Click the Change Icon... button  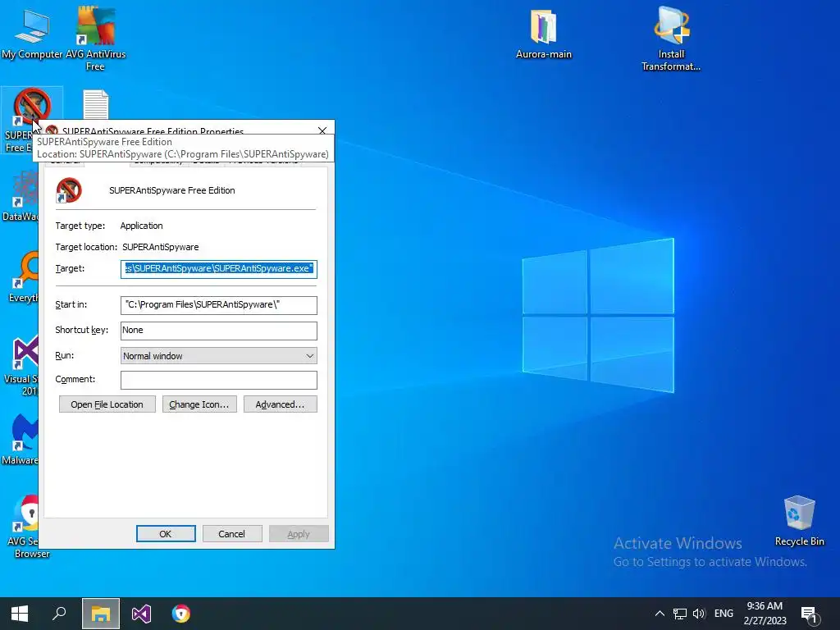(x=199, y=404)
